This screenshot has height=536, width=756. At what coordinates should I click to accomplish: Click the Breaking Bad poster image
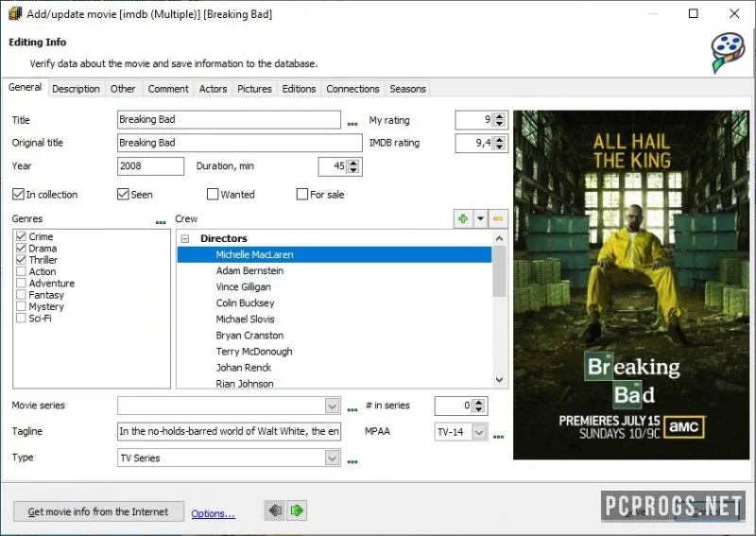pos(631,285)
